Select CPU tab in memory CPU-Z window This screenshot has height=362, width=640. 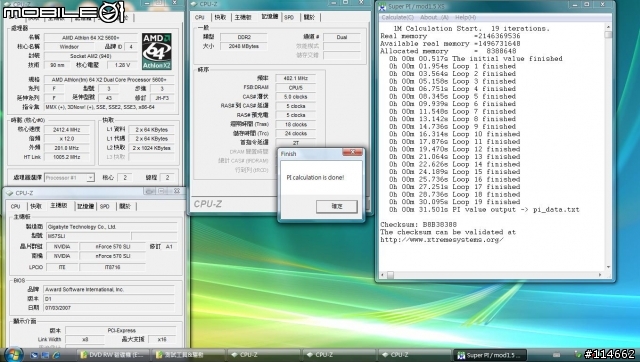pos(200,17)
